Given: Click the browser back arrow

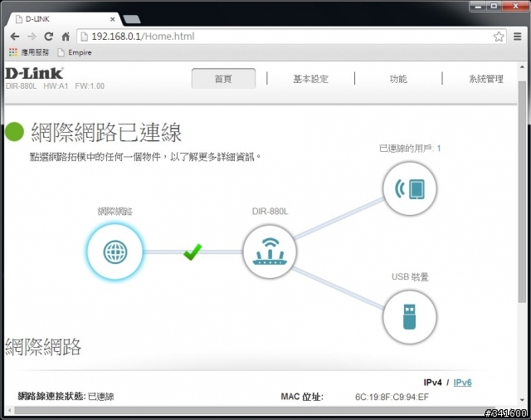Looking at the screenshot, I should 15,37.
